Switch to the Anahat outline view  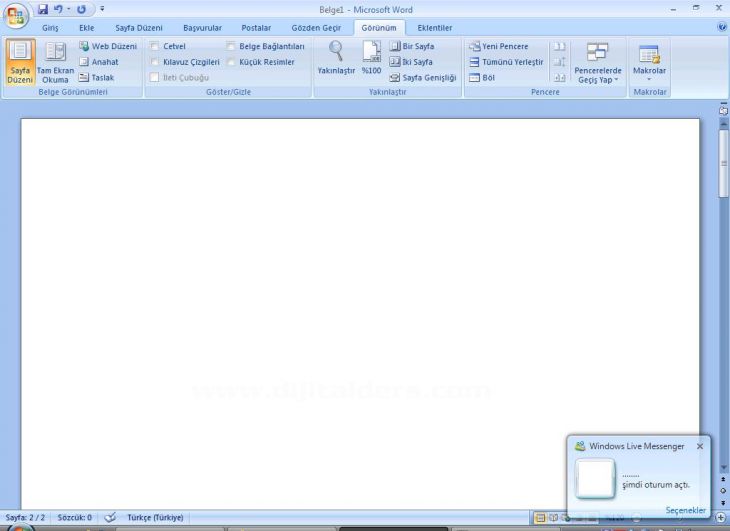point(99,62)
